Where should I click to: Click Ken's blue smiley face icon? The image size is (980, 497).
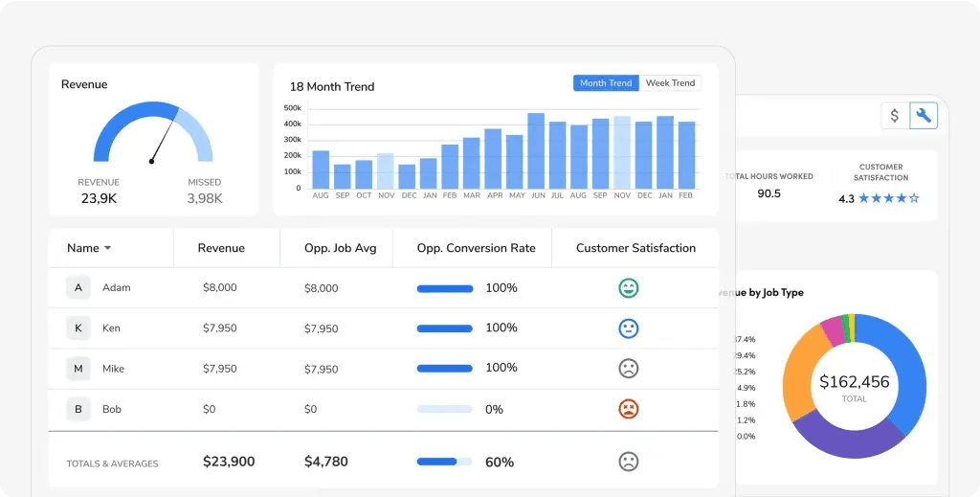click(628, 328)
